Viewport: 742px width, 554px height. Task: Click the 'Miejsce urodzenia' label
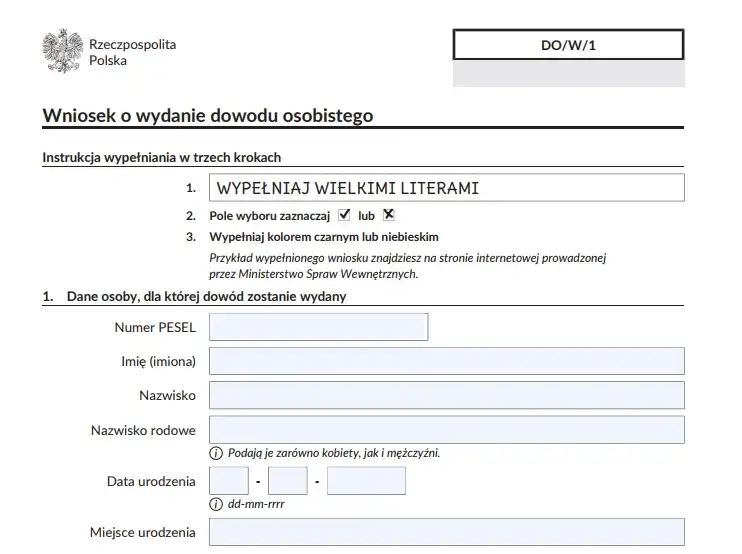[142, 532]
